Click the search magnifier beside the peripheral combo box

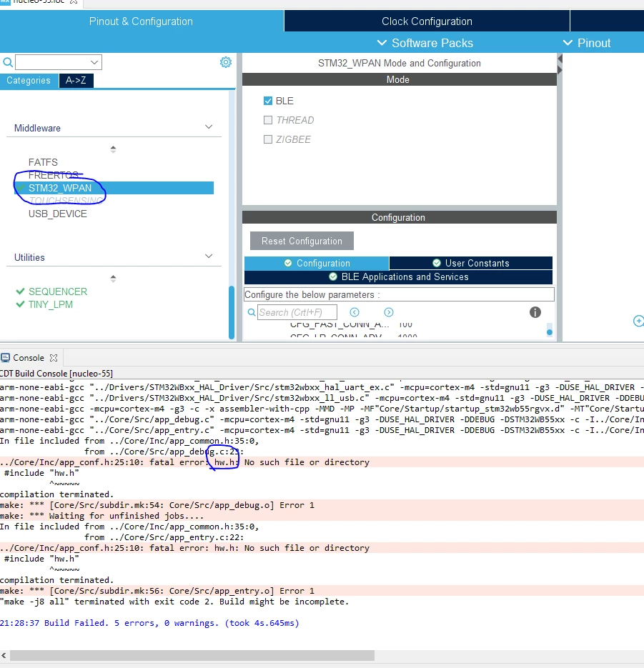click(x=8, y=62)
